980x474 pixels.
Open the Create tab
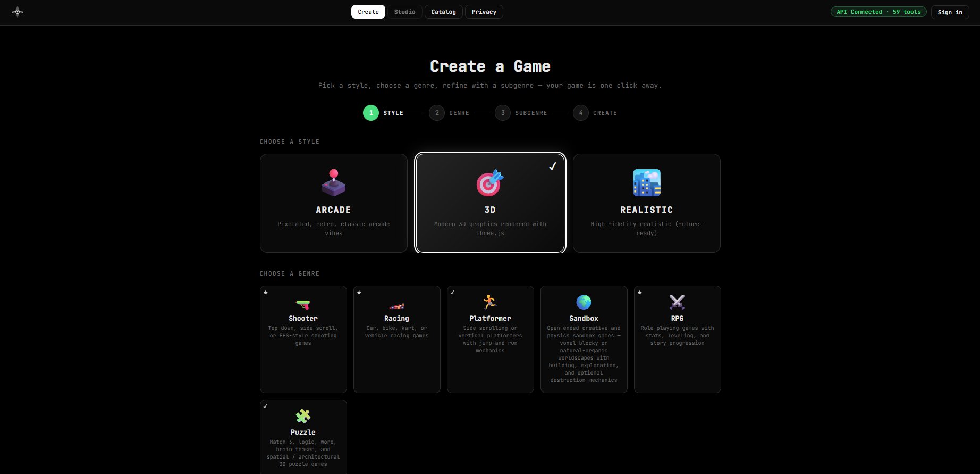coord(368,12)
